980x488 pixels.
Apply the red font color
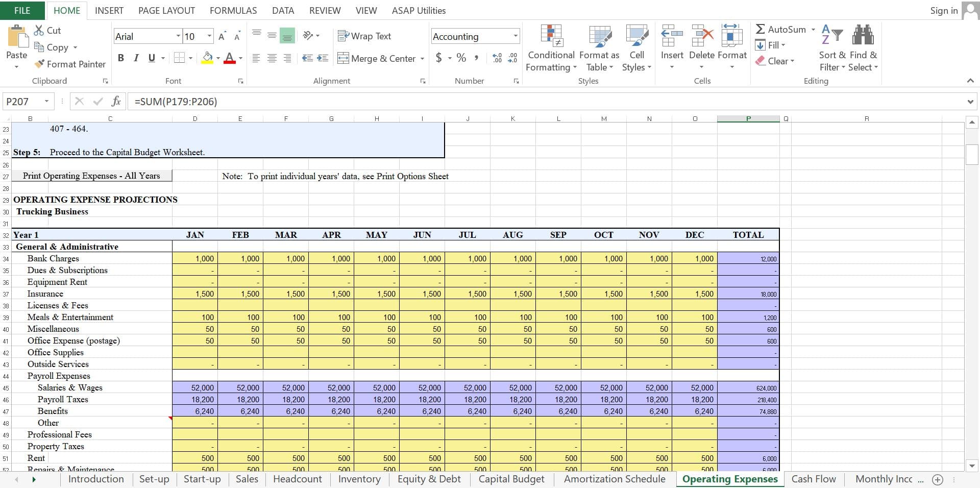[x=230, y=58]
